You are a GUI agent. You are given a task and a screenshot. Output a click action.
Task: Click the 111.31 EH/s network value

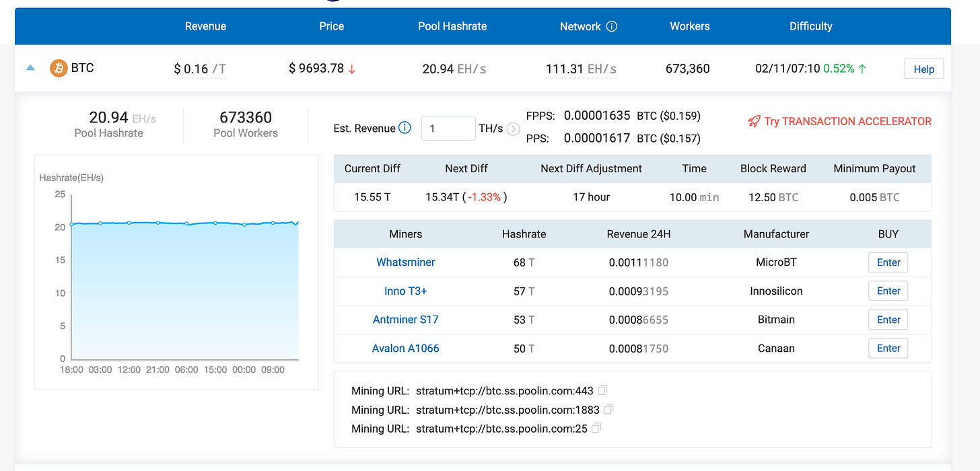coord(582,69)
